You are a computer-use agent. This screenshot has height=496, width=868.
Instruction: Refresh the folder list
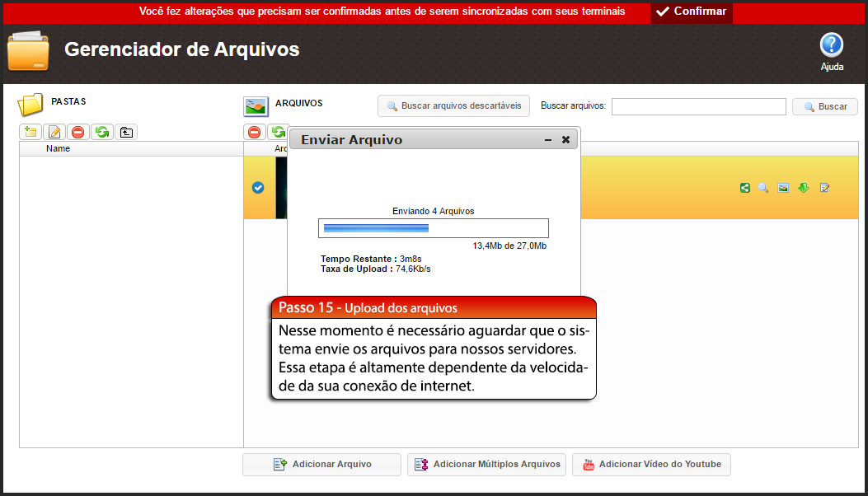(x=101, y=132)
